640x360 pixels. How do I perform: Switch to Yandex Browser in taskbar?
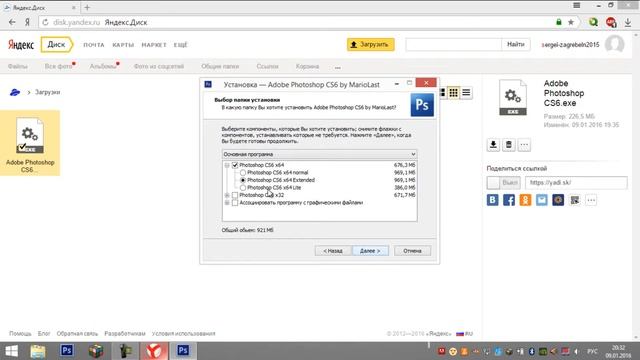click(x=154, y=351)
